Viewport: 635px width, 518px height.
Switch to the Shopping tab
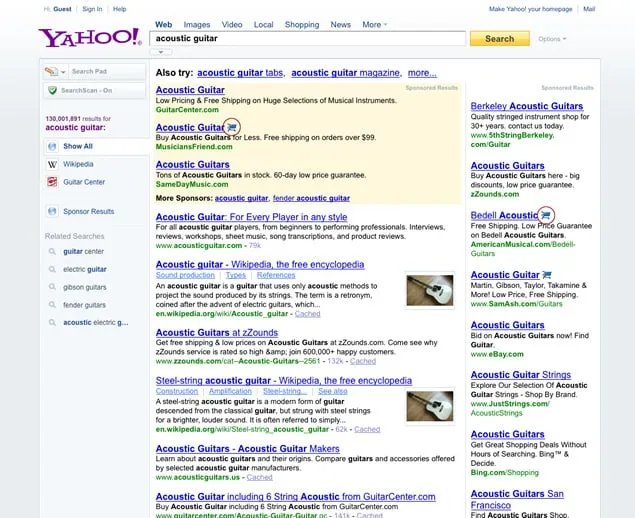[x=302, y=25]
